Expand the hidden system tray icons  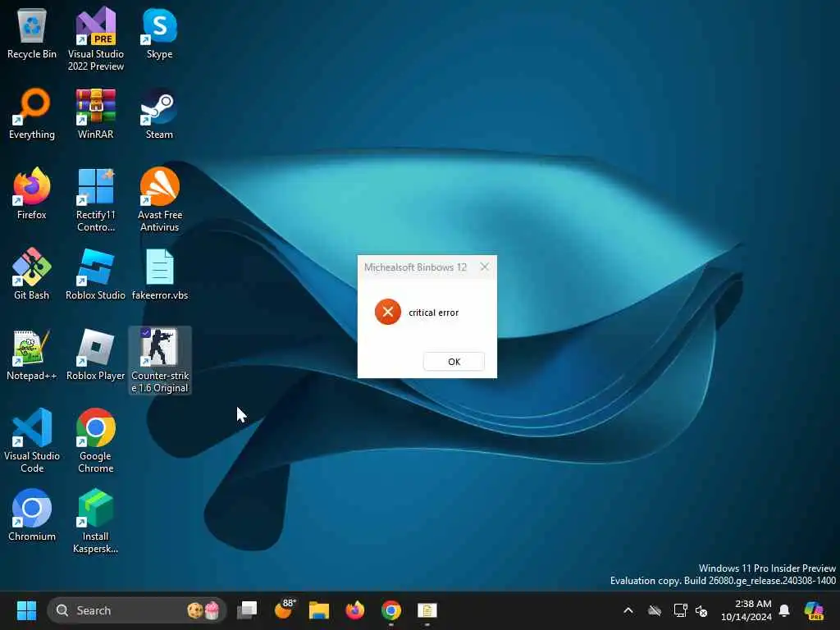click(628, 610)
